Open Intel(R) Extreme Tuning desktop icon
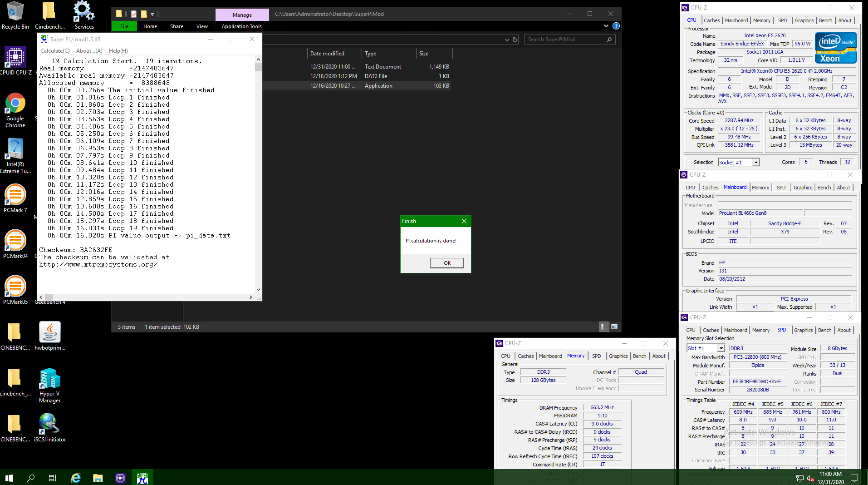The height and width of the screenshot is (485, 868). (x=15, y=156)
